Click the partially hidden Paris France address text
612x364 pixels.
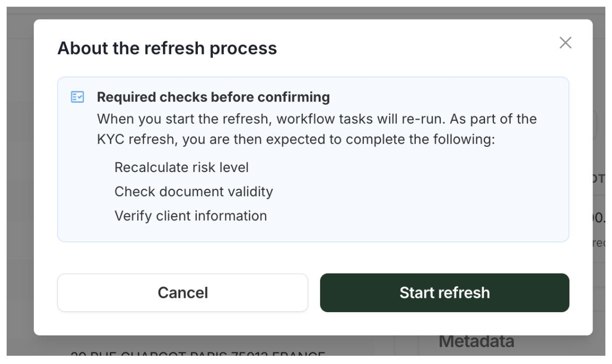click(197, 353)
